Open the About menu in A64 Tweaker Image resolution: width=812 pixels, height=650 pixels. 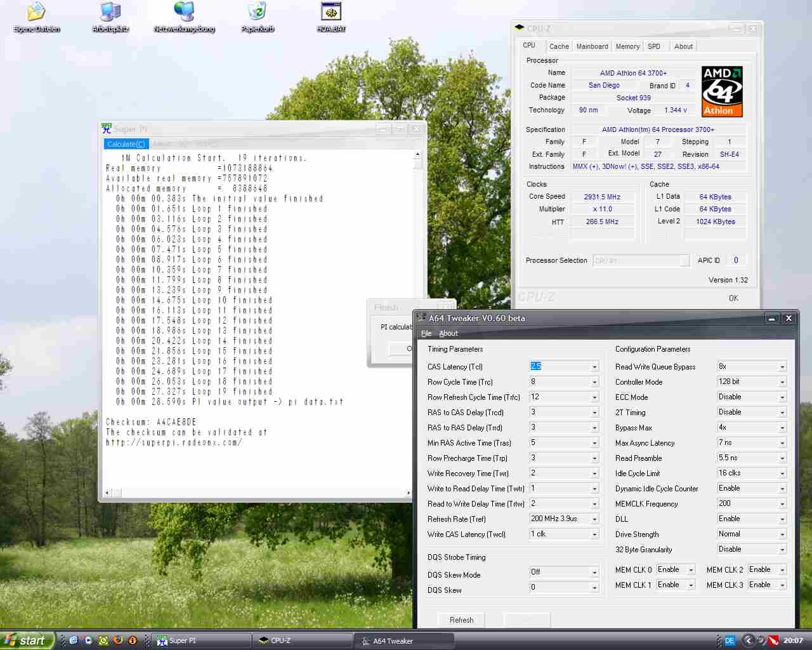coord(449,333)
